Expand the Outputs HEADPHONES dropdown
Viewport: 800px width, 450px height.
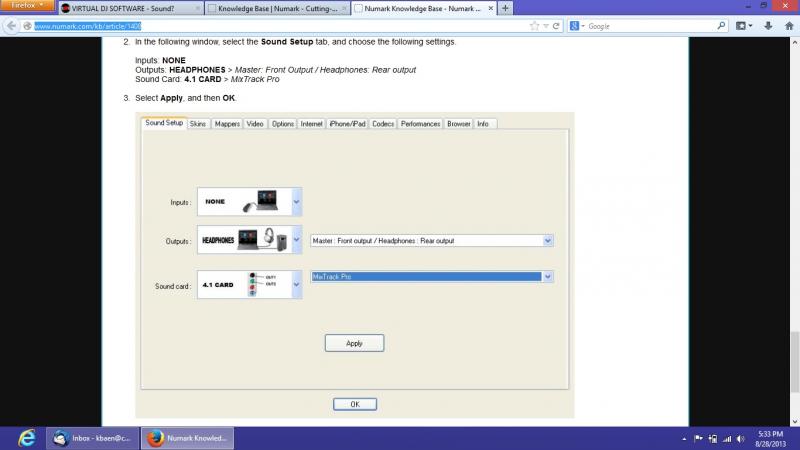pos(296,241)
